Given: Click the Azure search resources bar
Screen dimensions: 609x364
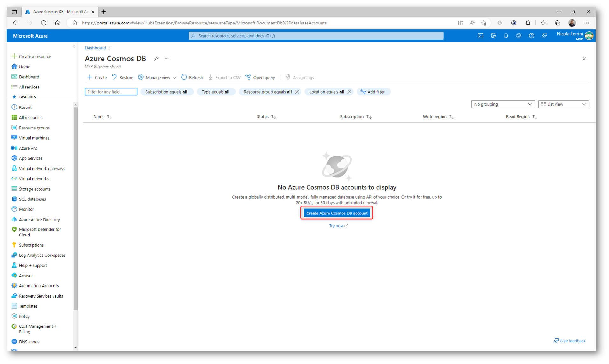Looking at the screenshot, I should 316,36.
